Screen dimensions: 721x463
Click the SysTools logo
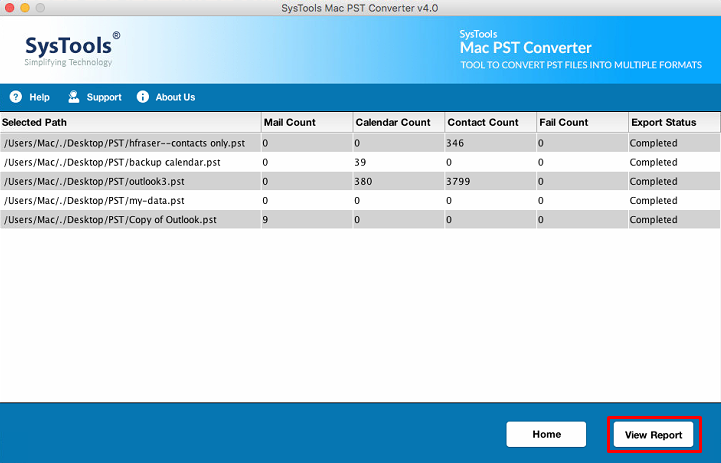pyautogui.click(x=71, y=49)
